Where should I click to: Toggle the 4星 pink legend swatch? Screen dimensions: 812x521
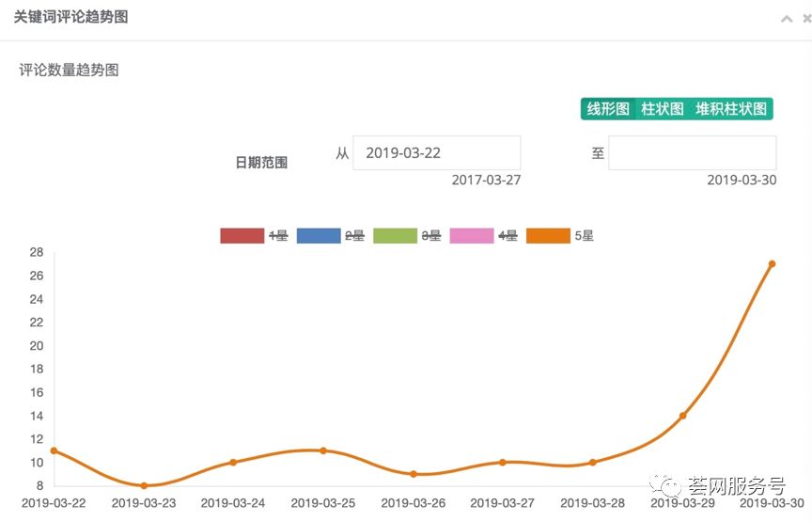point(472,236)
